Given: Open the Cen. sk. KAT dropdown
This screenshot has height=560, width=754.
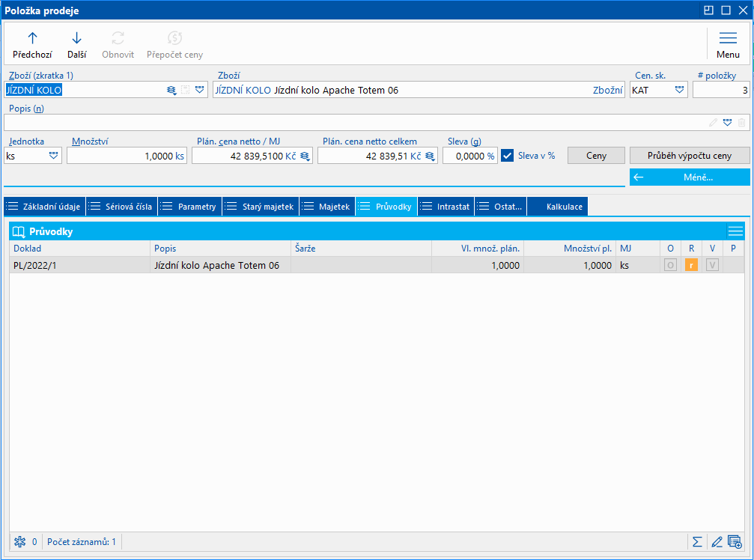Looking at the screenshot, I should pos(679,90).
